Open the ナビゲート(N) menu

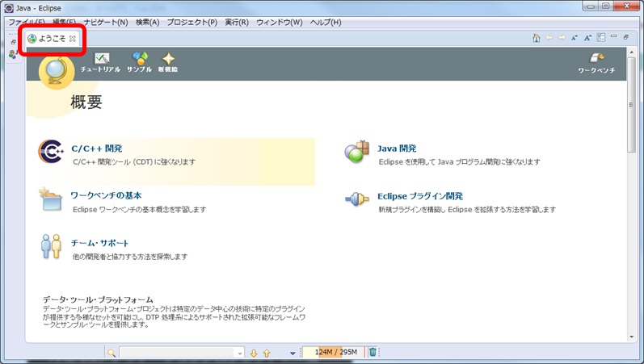pos(106,22)
